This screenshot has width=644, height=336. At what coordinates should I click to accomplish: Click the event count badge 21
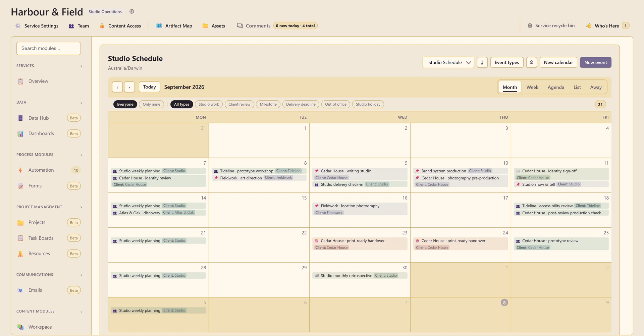pos(600,104)
